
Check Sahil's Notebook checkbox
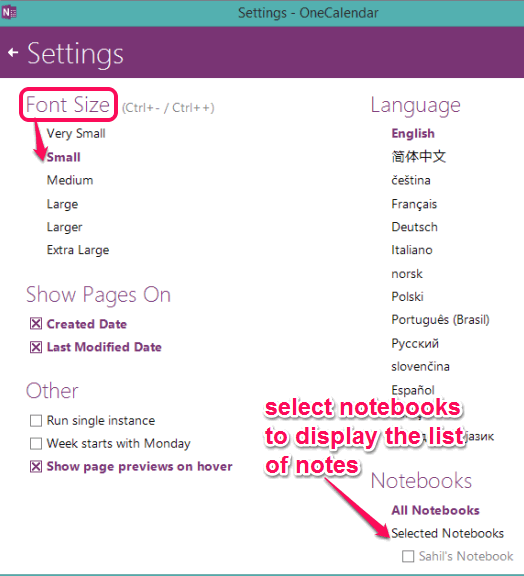(x=408, y=556)
